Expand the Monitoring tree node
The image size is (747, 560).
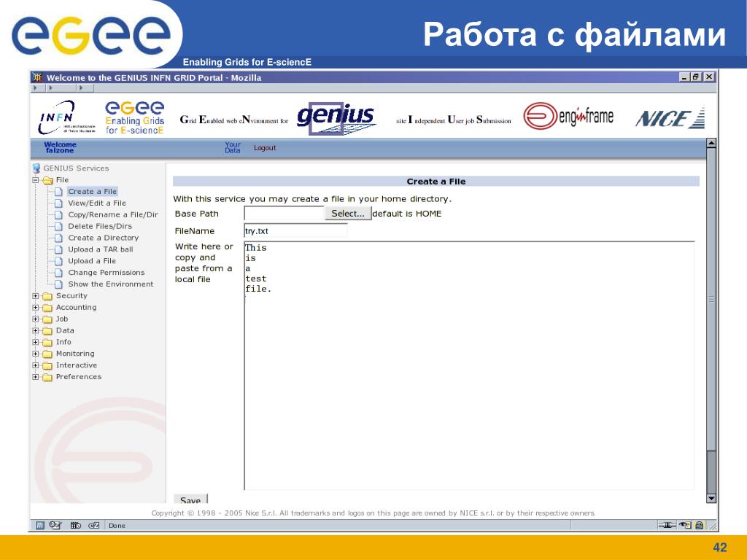click(35, 354)
